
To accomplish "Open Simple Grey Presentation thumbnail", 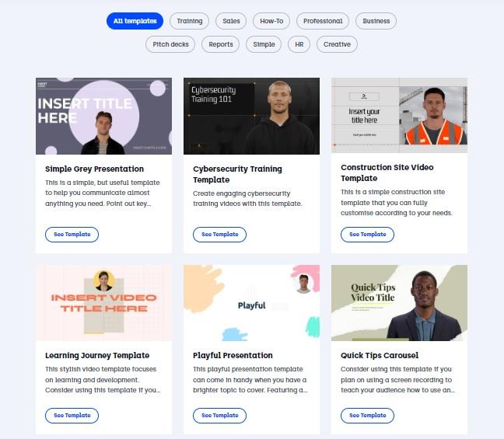I will tap(103, 116).
